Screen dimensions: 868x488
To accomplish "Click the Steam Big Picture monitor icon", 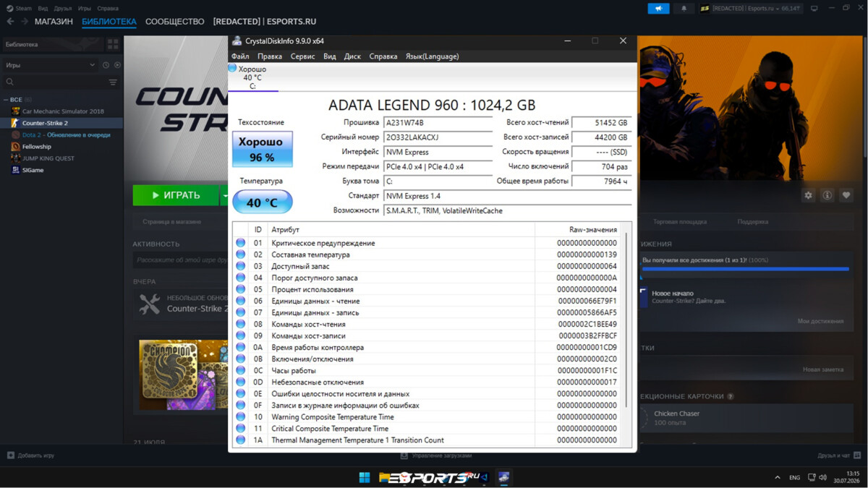I will pos(814,9).
